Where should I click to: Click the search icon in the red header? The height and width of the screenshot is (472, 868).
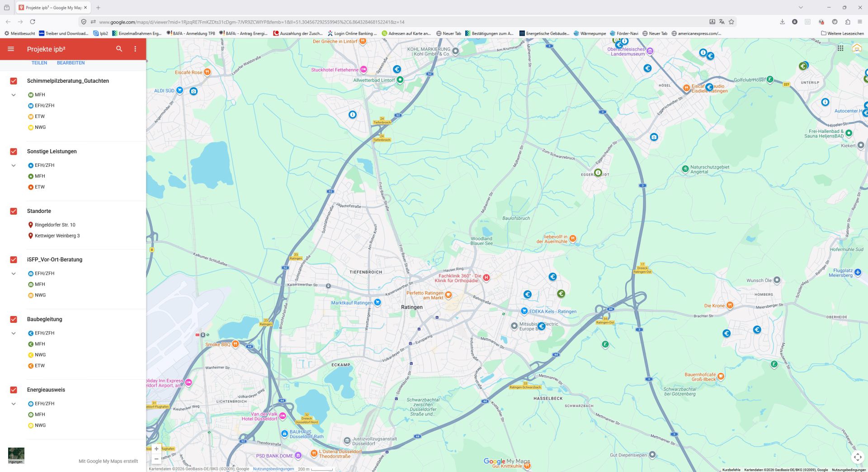[119, 49]
